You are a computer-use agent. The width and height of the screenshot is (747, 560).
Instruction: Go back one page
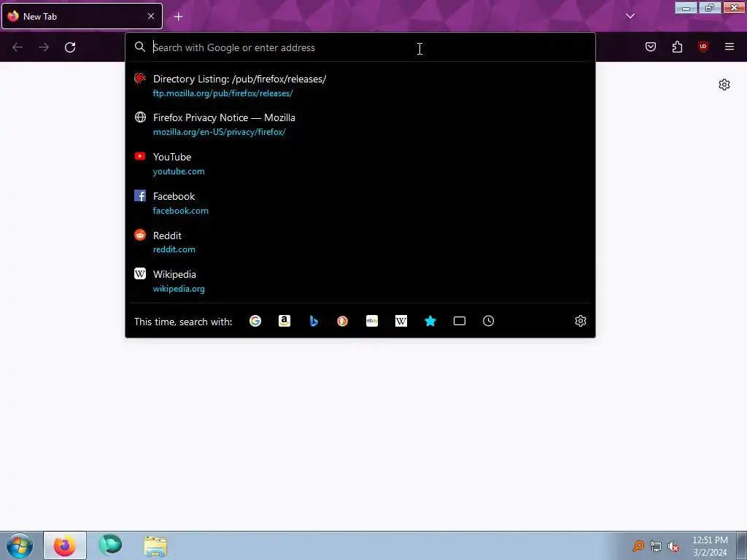18,47
